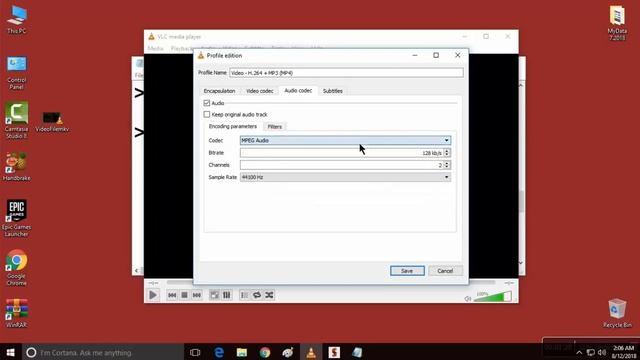The image size is (640, 360).
Task: Click the Profile Name input field
Action: [346, 73]
